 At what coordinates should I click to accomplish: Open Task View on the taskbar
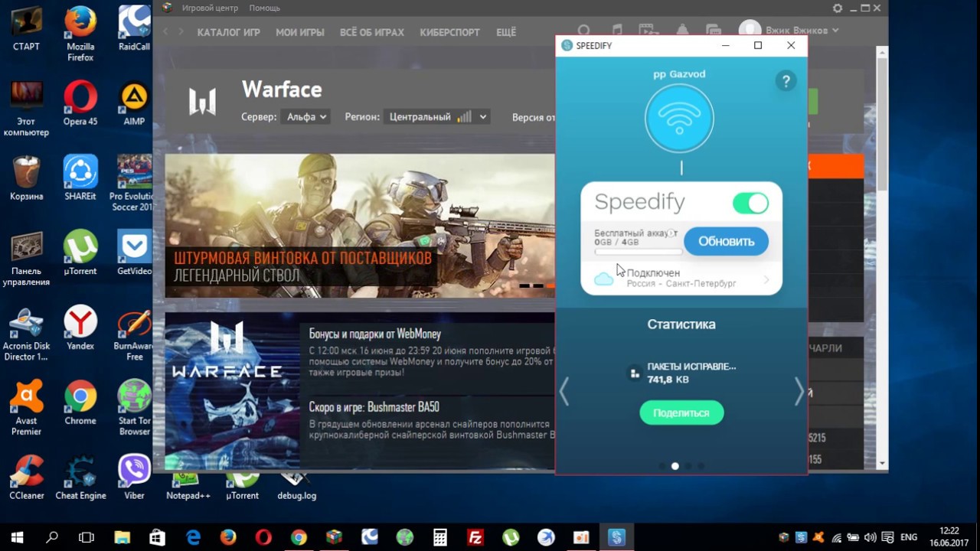pyautogui.click(x=87, y=537)
